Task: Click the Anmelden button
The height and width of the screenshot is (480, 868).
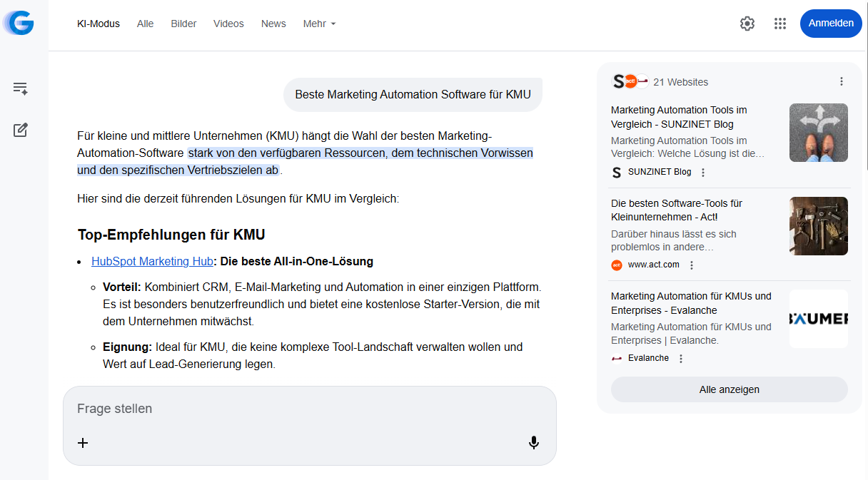Action: [x=830, y=23]
